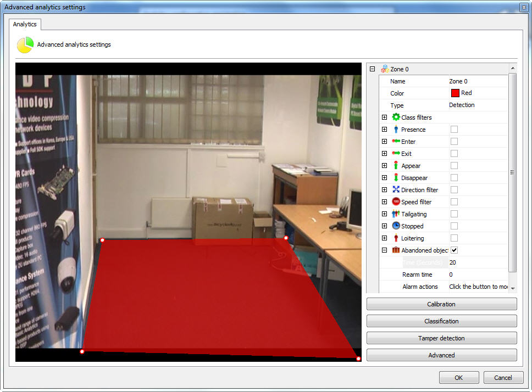Expand the Enter node
This screenshot has width=532, height=392.
click(384, 141)
